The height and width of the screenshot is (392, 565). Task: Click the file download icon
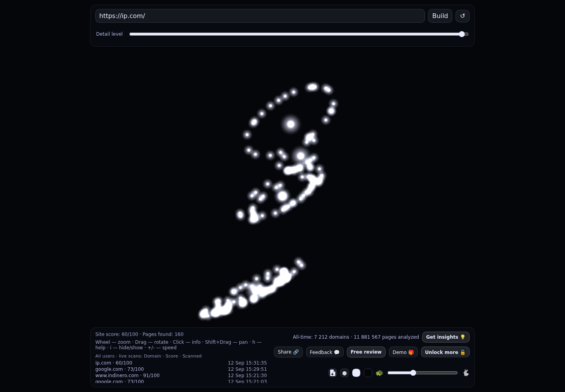[333, 373]
